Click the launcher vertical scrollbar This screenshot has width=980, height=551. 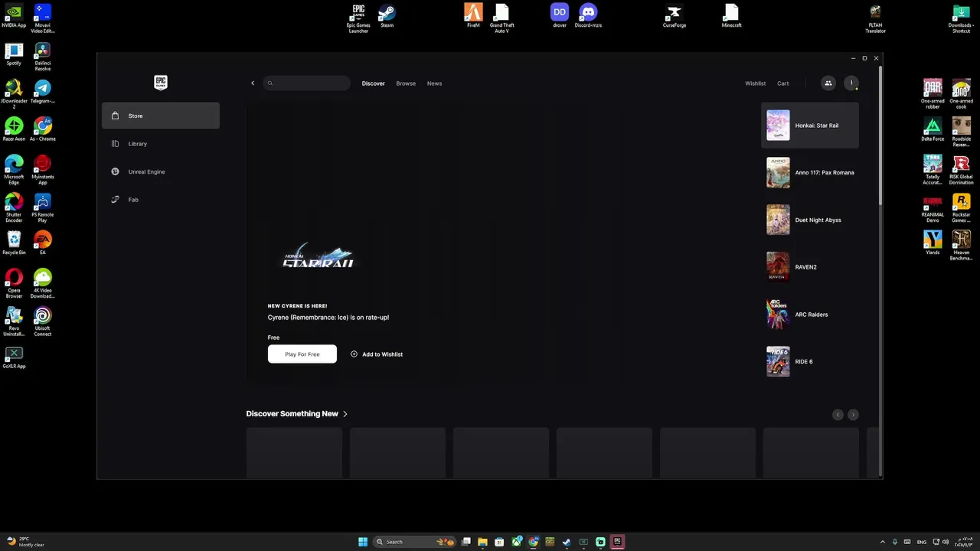point(880,136)
